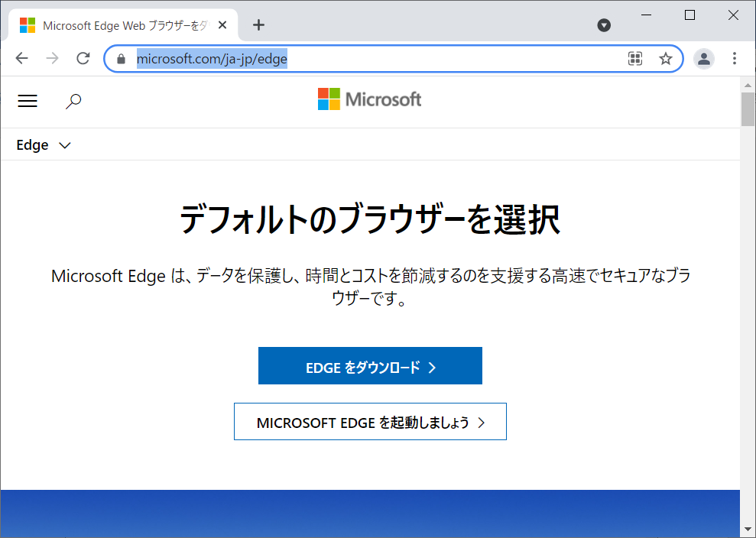Open the tab search dropdown circle

604,25
